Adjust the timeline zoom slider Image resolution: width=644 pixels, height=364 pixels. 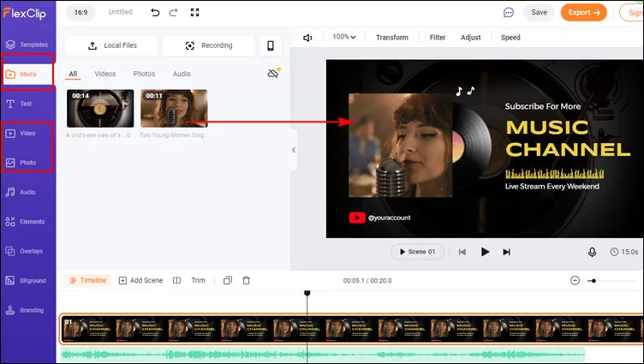click(x=593, y=281)
